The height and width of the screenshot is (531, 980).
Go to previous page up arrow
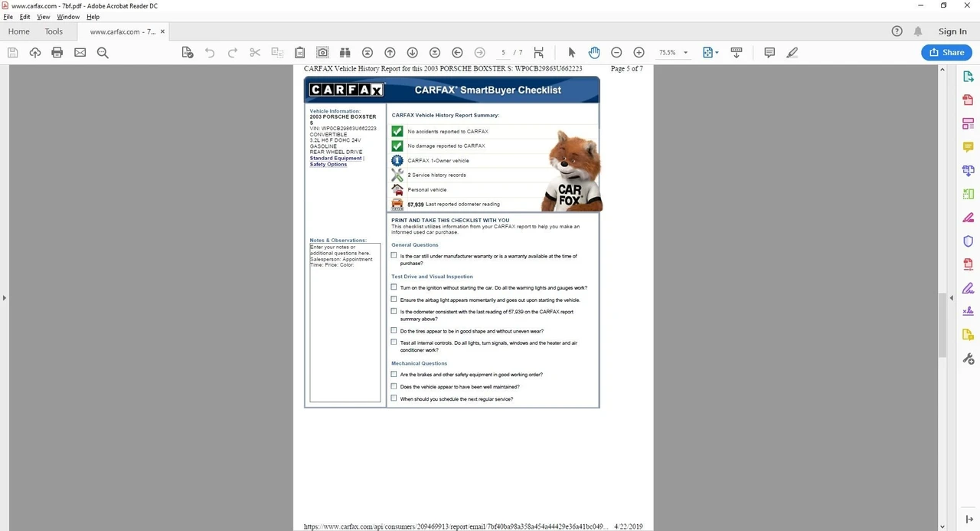click(390, 52)
